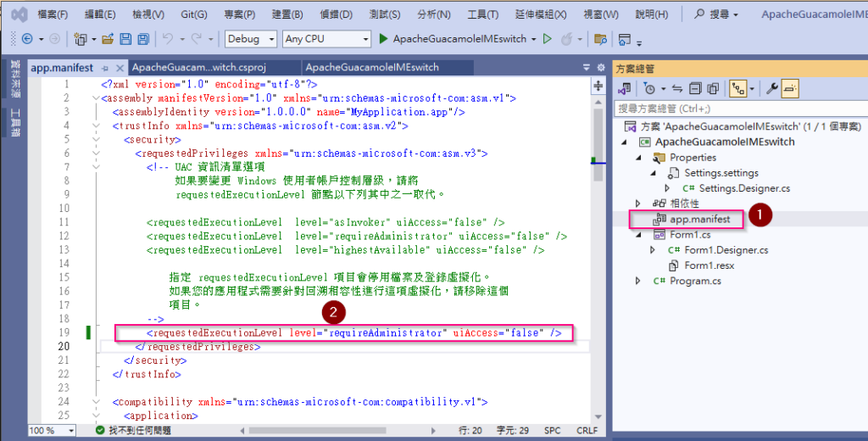Click the Visual Studio logo icon

tap(20, 14)
